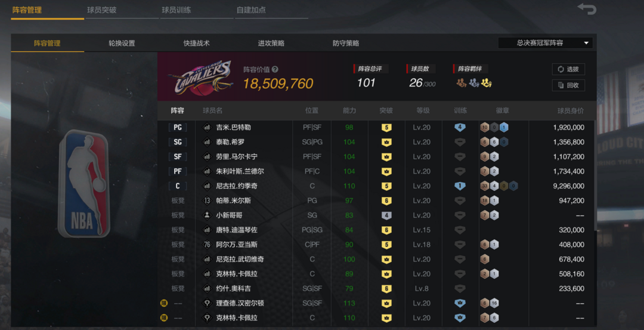Click the blue training badge on 吉米.巴特勒's row
The height and width of the screenshot is (330, 644).
point(460,127)
